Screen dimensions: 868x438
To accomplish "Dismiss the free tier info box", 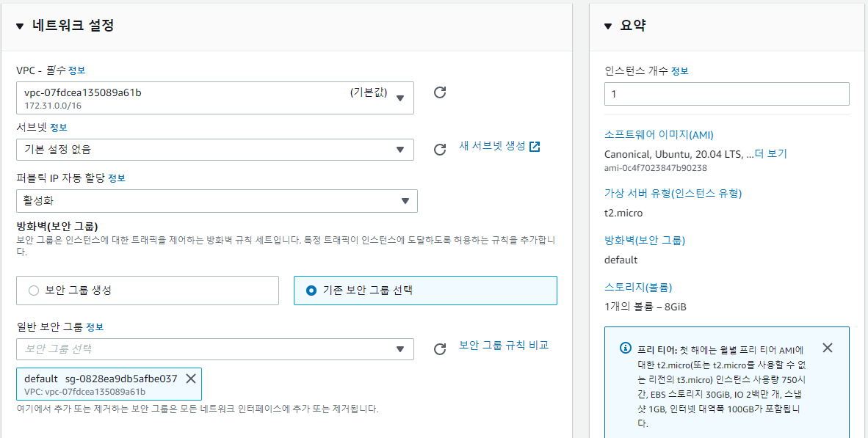I will [x=828, y=347].
